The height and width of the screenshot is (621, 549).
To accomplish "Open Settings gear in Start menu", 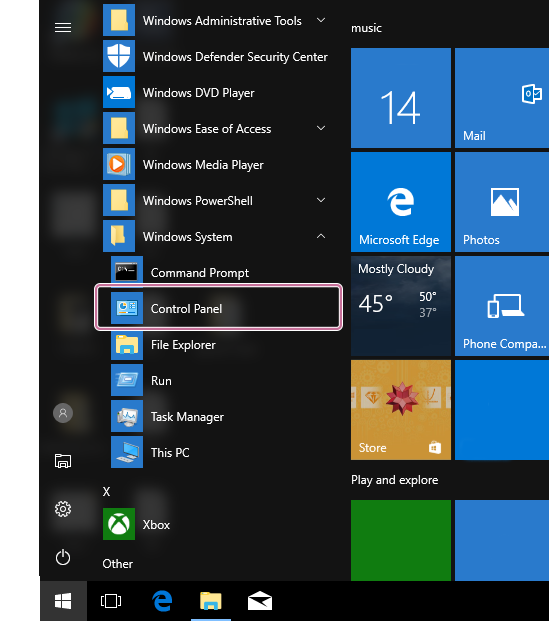I will [63, 509].
